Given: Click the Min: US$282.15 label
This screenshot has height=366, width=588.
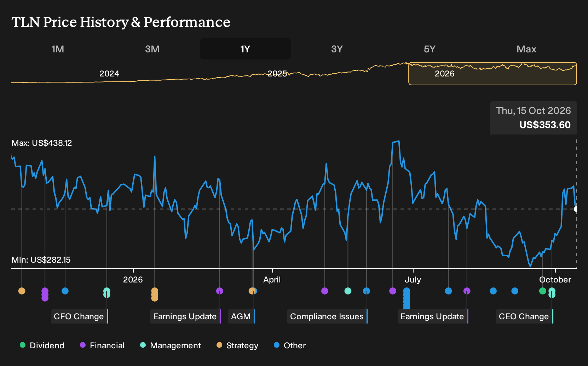Looking at the screenshot, I should pos(41,260).
